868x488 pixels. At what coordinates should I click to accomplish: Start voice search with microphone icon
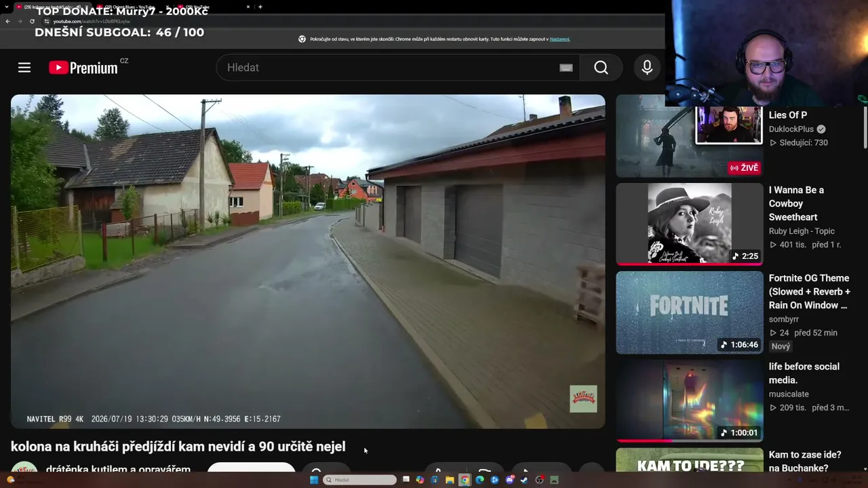[647, 68]
